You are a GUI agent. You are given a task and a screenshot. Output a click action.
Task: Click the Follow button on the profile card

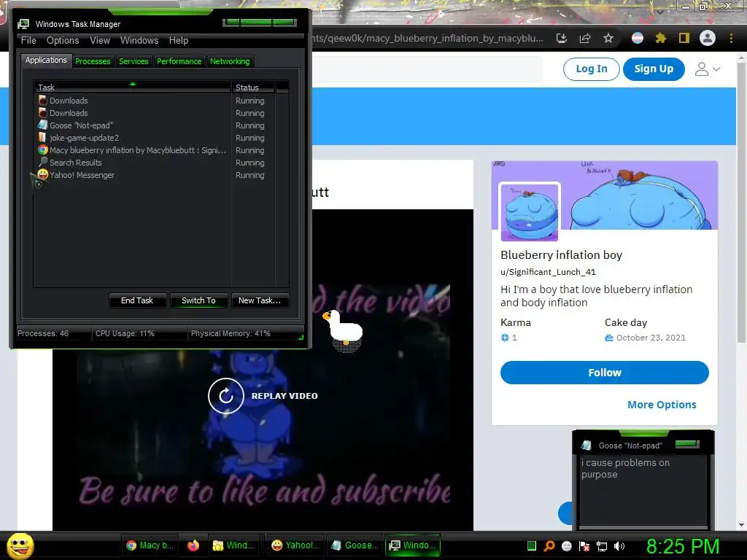[x=605, y=373]
